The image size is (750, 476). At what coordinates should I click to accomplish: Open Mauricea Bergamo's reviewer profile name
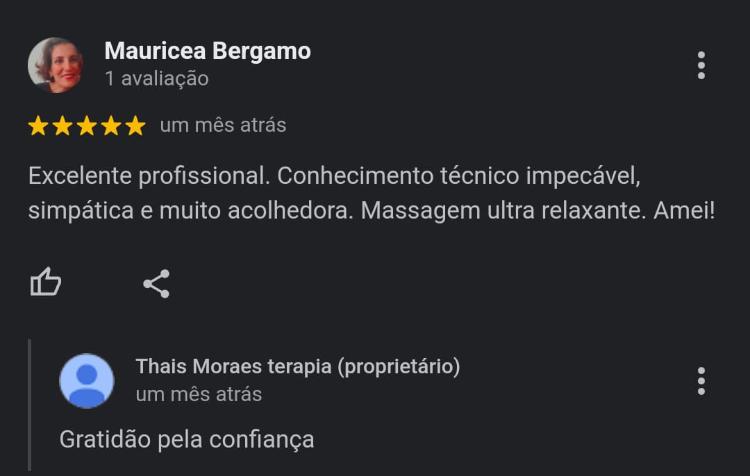coord(208,51)
